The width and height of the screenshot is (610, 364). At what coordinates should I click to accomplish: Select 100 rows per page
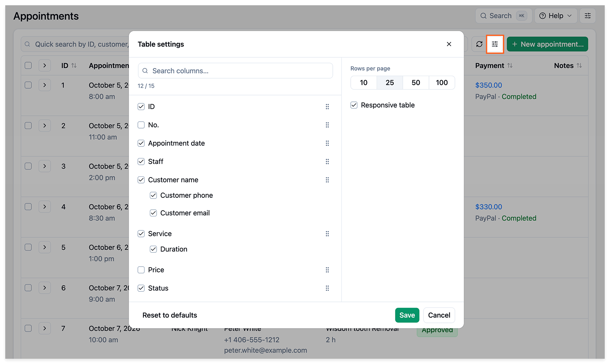pos(442,83)
